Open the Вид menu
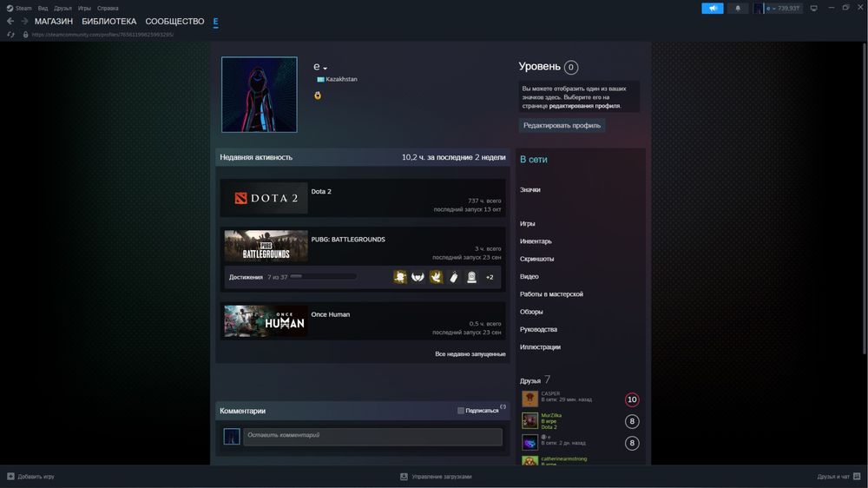 point(43,9)
